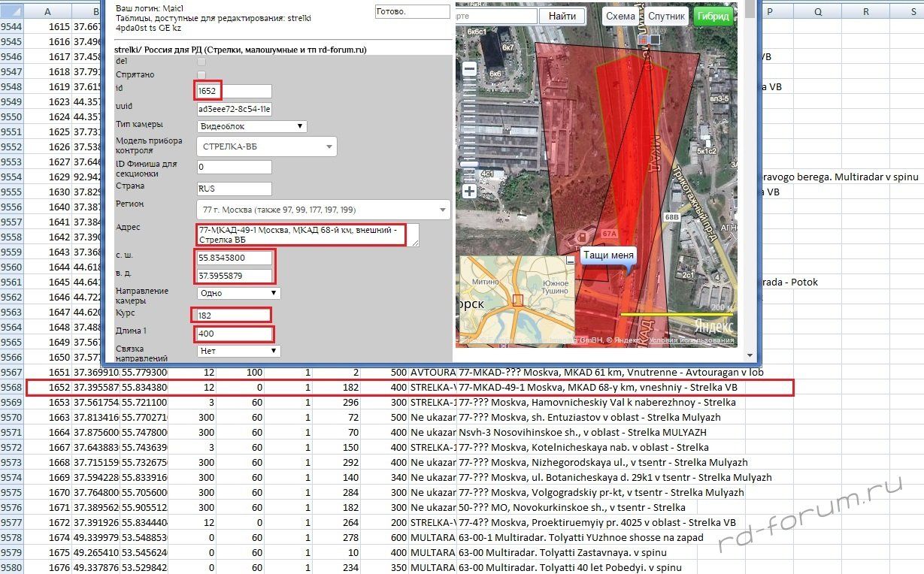Open the 'Направление камеры' dropdown
Screen dimensions: 924x574
pos(238,293)
